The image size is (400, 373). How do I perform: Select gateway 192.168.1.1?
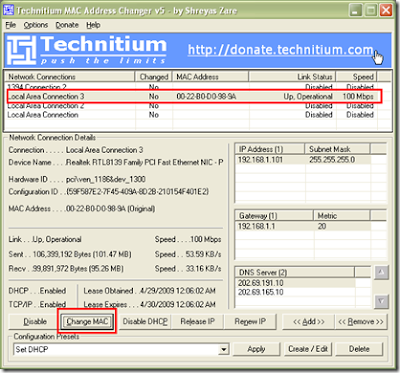pos(257,226)
